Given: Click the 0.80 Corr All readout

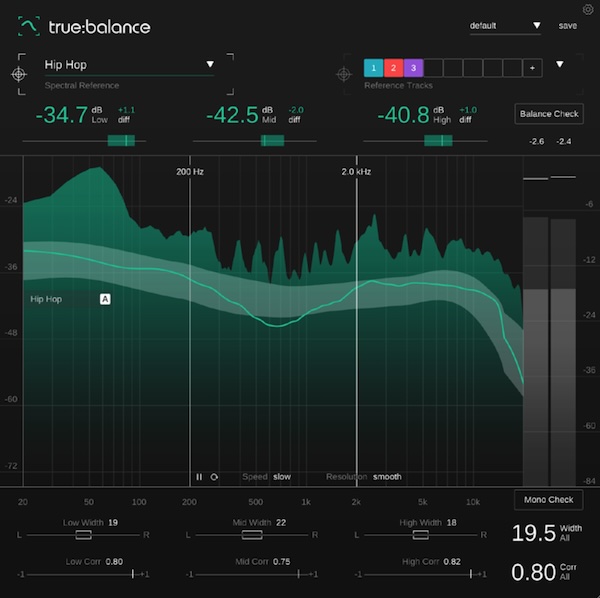Looking at the screenshot, I should (x=533, y=572).
